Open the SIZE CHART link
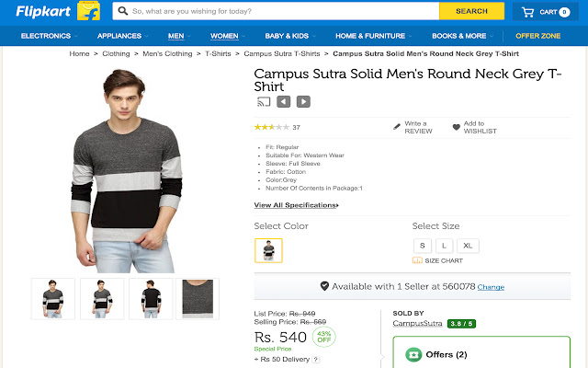The image size is (588, 368). tap(444, 260)
